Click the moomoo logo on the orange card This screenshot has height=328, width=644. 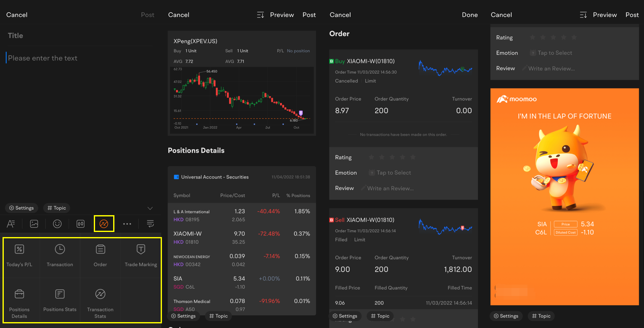point(517,99)
